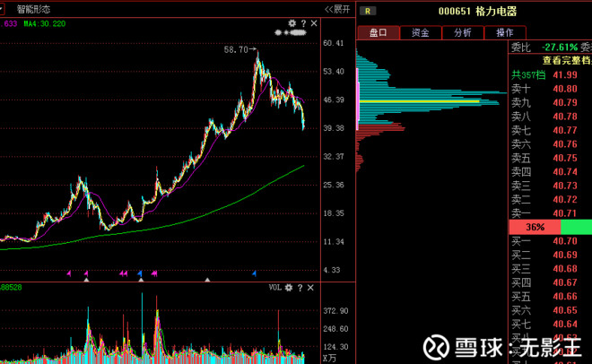Open VOL indicator settings gear

point(289,288)
